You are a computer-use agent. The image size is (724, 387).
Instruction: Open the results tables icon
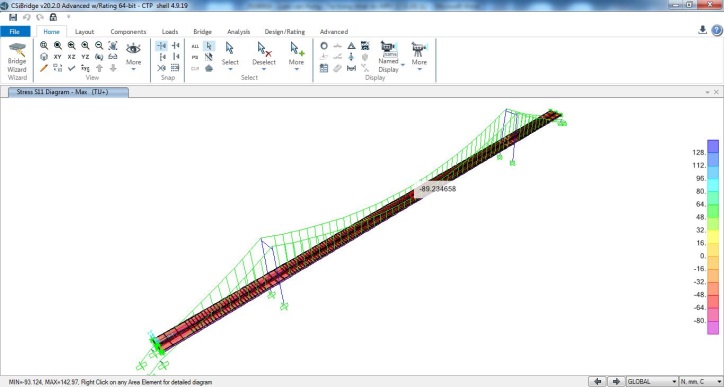(x=324, y=68)
